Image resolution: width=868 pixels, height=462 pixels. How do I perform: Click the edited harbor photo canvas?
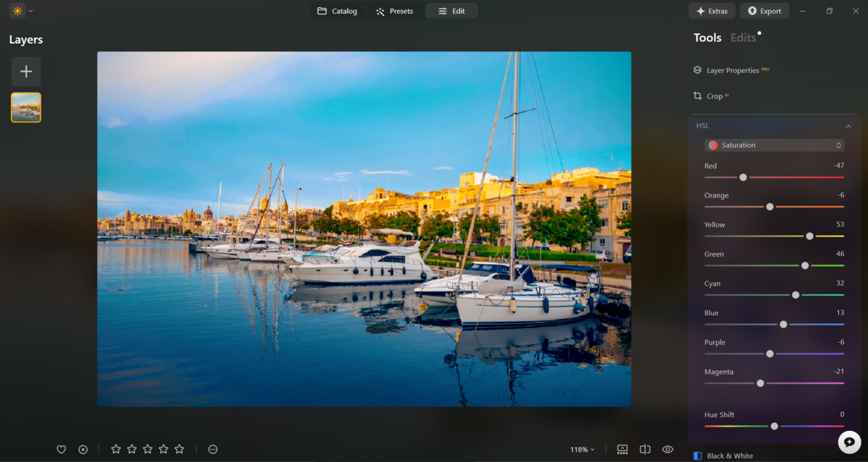click(x=364, y=229)
